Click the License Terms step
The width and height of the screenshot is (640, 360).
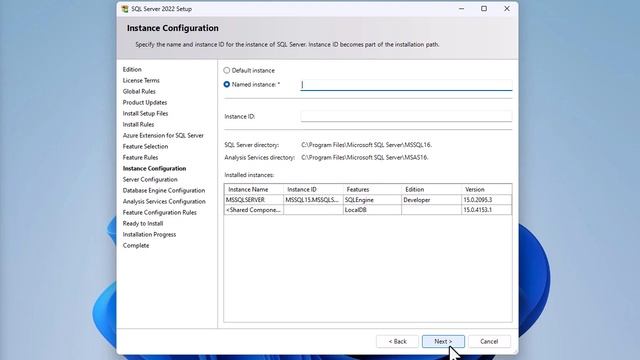point(141,80)
